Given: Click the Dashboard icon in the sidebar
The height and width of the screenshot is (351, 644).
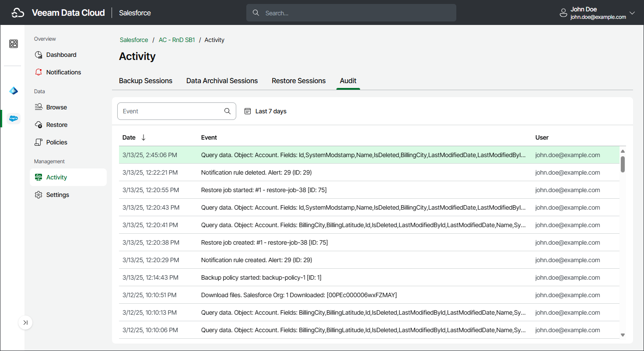Looking at the screenshot, I should click(38, 55).
